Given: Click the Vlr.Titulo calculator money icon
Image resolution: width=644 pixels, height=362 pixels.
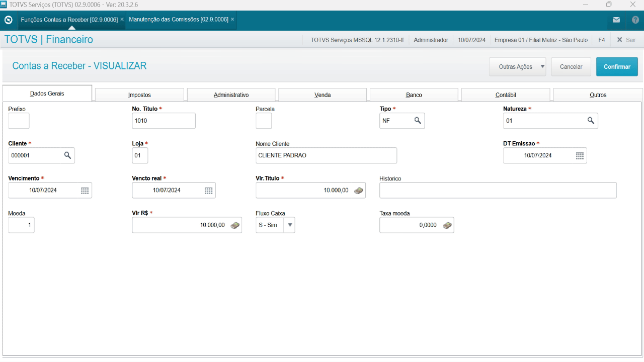Looking at the screenshot, I should (x=358, y=191).
